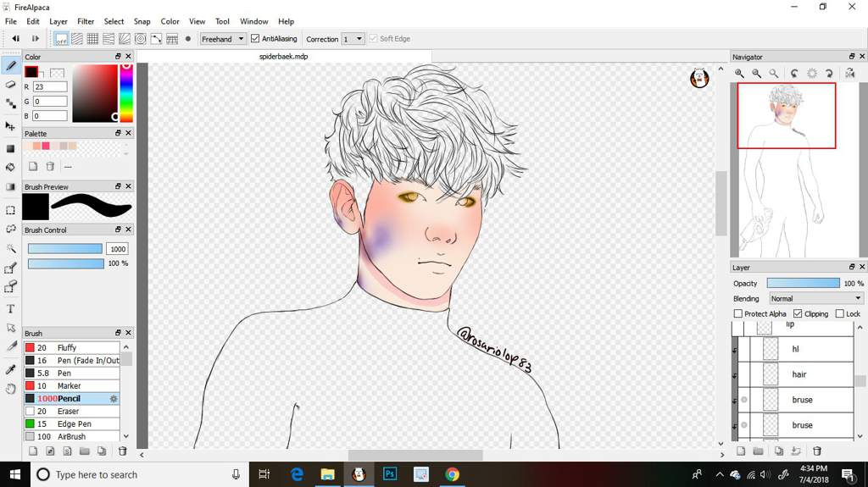The image size is (868, 487).
Task: Open the Layer menu
Action: pos(58,21)
